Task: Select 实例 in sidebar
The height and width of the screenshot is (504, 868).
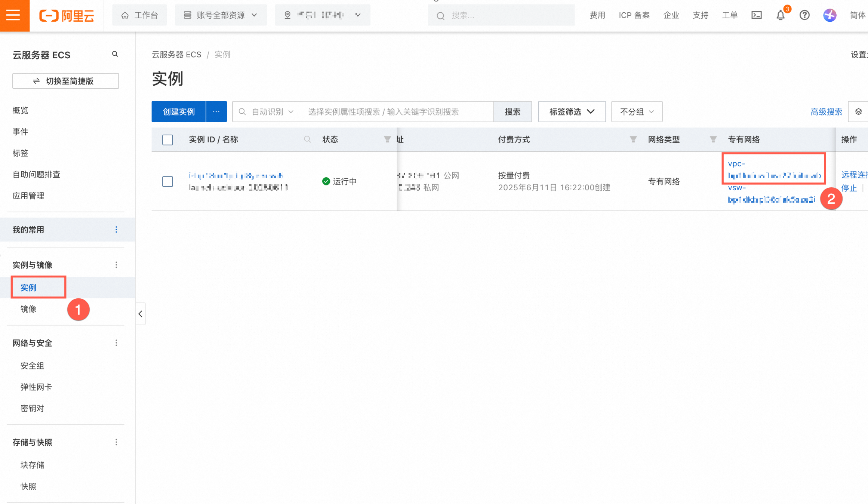Action: coord(28,288)
